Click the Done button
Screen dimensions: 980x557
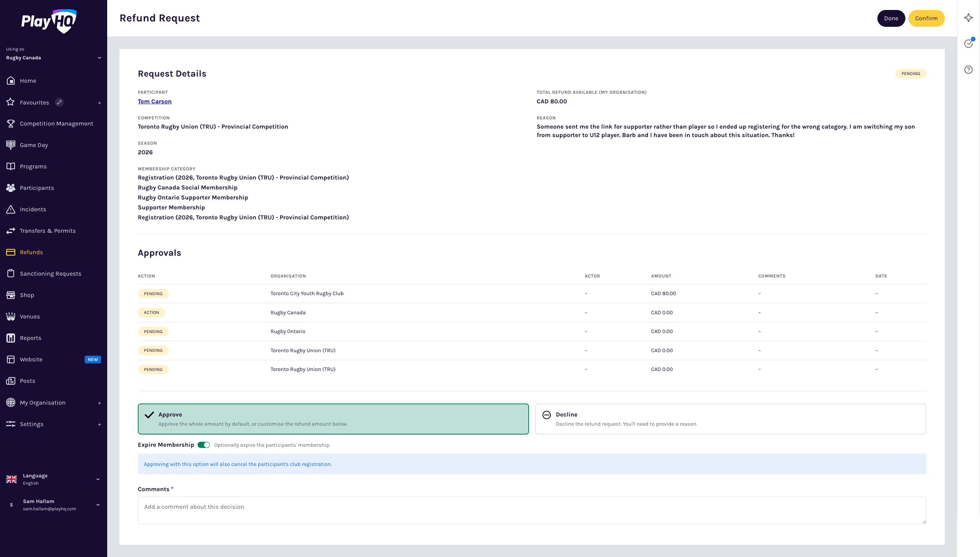point(891,18)
